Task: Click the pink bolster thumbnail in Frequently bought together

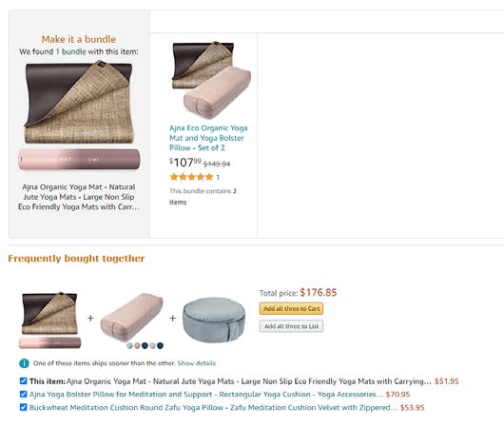Action: click(x=132, y=317)
